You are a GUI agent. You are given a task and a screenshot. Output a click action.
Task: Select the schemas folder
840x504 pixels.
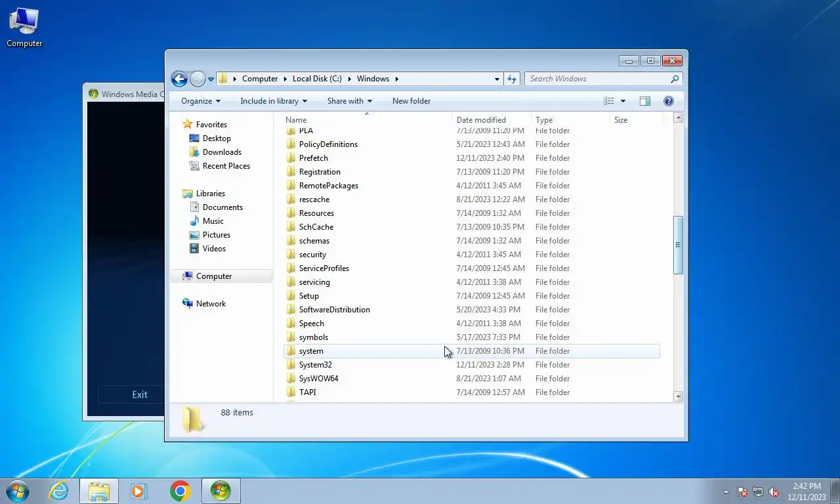pyautogui.click(x=314, y=241)
